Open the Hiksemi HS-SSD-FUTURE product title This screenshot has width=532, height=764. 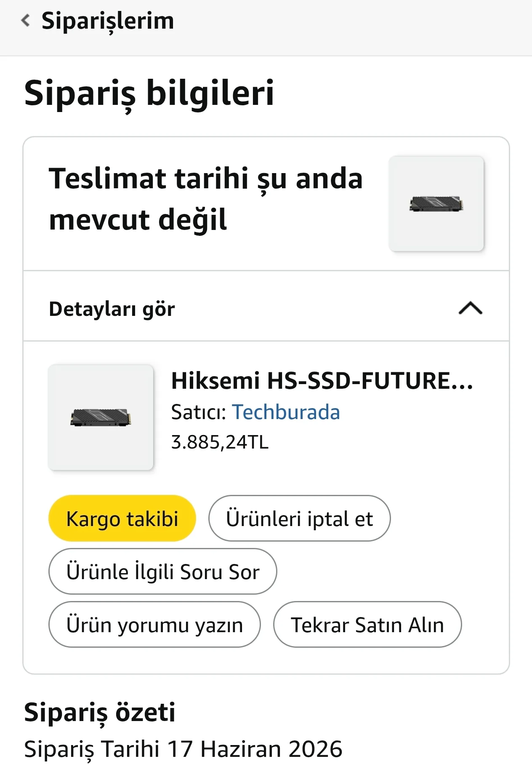point(322,381)
